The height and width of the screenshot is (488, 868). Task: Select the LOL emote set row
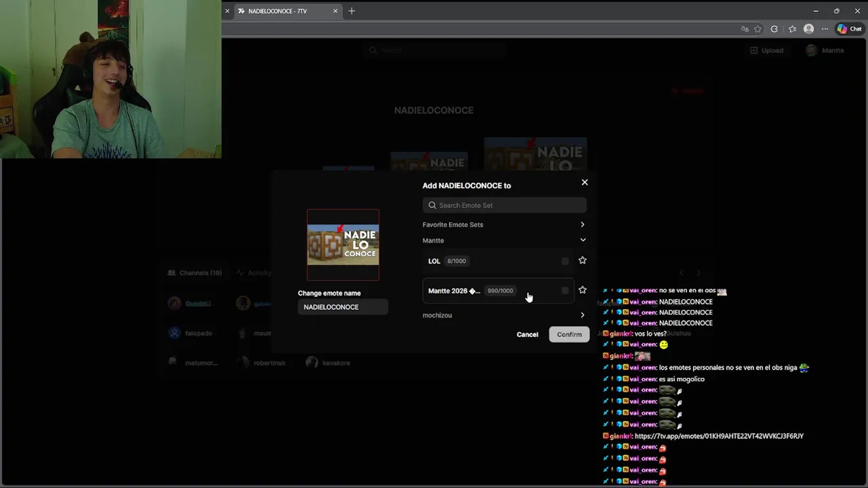point(498,261)
